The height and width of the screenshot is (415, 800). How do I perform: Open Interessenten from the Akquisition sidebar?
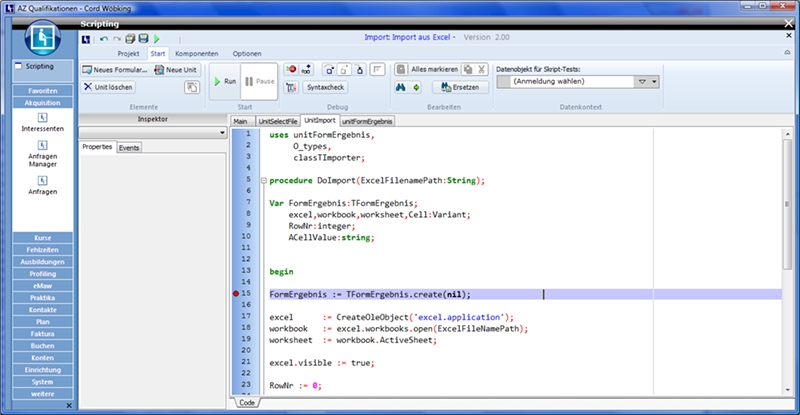(x=42, y=120)
